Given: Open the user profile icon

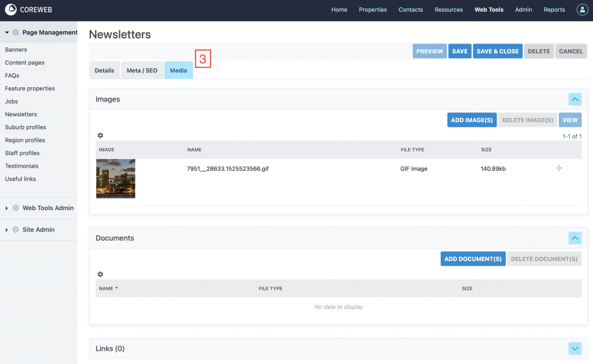Looking at the screenshot, I should pos(582,10).
